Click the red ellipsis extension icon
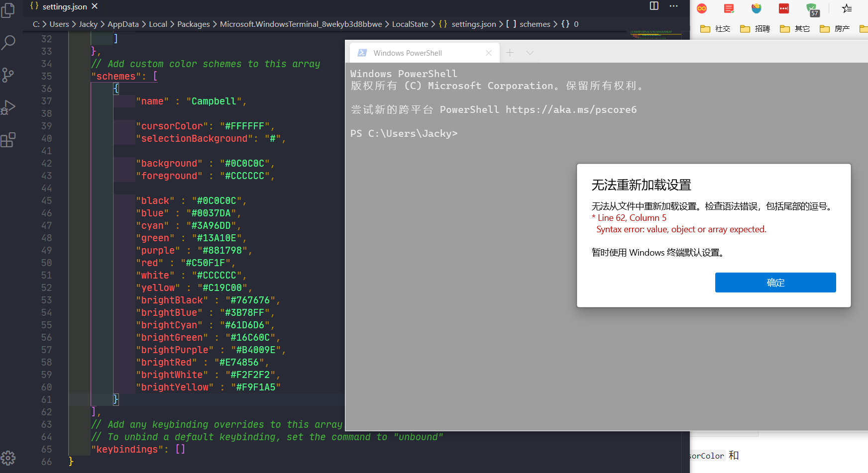Image resolution: width=868 pixels, height=473 pixels. [x=784, y=8]
